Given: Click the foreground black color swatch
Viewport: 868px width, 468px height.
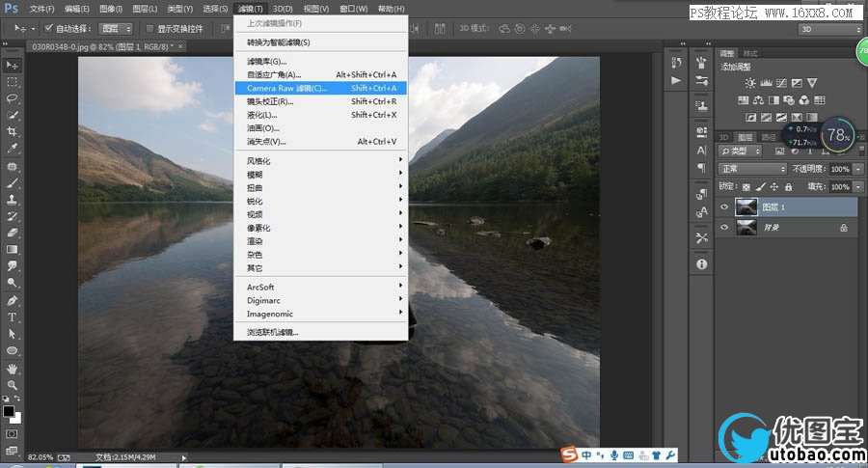Looking at the screenshot, I should (x=9, y=411).
